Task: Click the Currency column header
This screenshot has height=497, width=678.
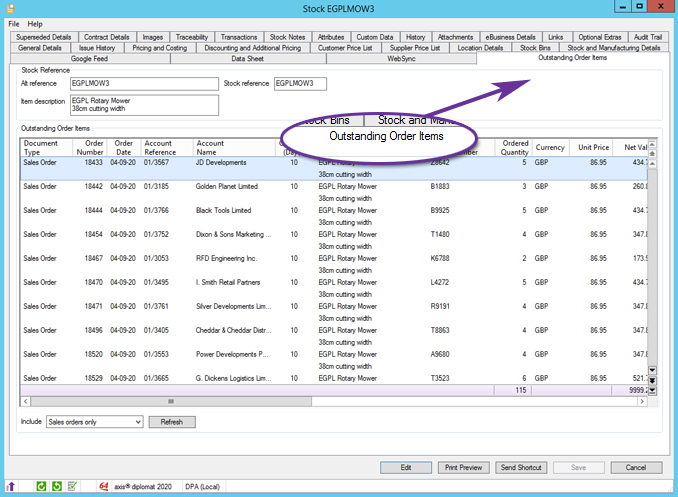Action: pyautogui.click(x=550, y=147)
